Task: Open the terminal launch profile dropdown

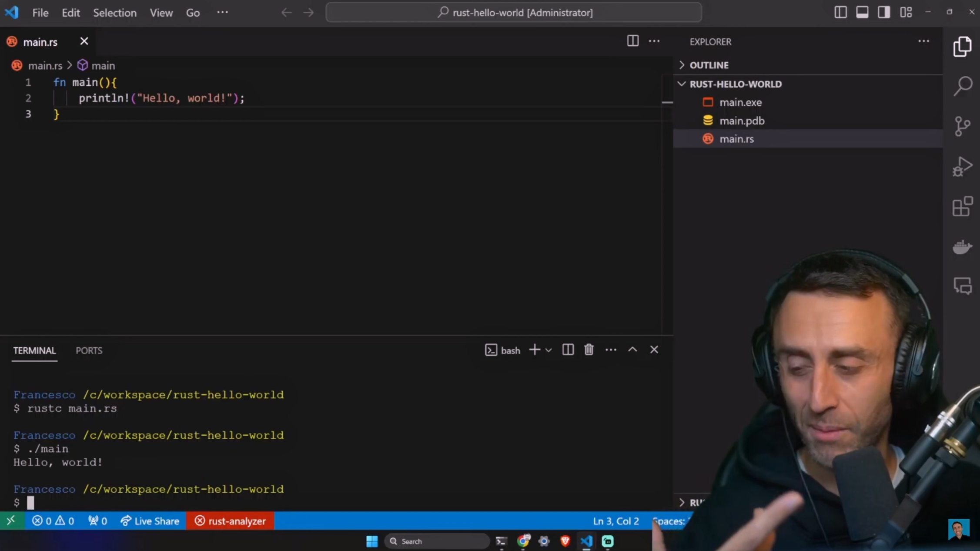Action: click(549, 349)
